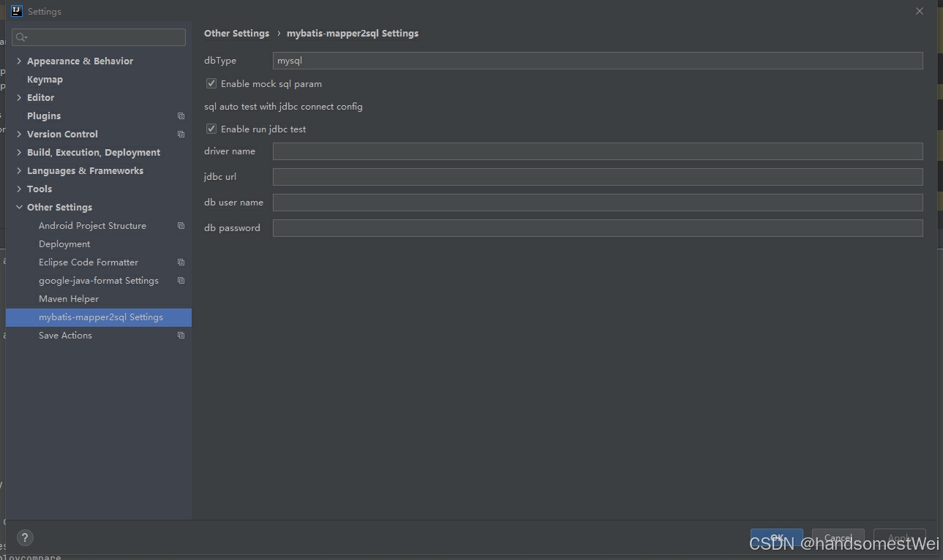
Task: Click the Cancel button
Action: coord(838,539)
